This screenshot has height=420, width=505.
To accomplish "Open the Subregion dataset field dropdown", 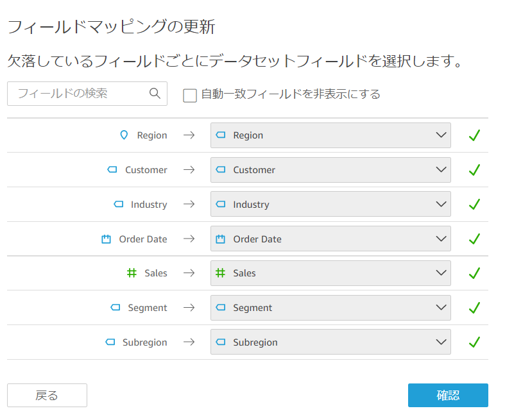I will (x=330, y=342).
